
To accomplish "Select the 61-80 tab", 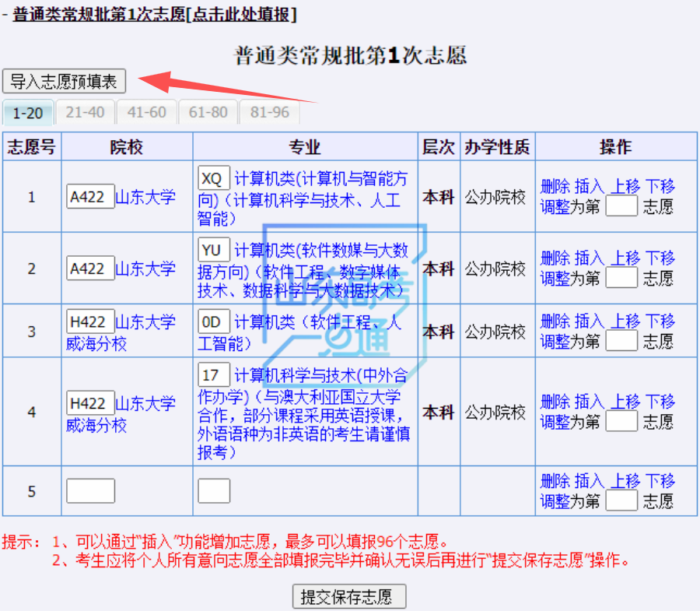I will 208,112.
